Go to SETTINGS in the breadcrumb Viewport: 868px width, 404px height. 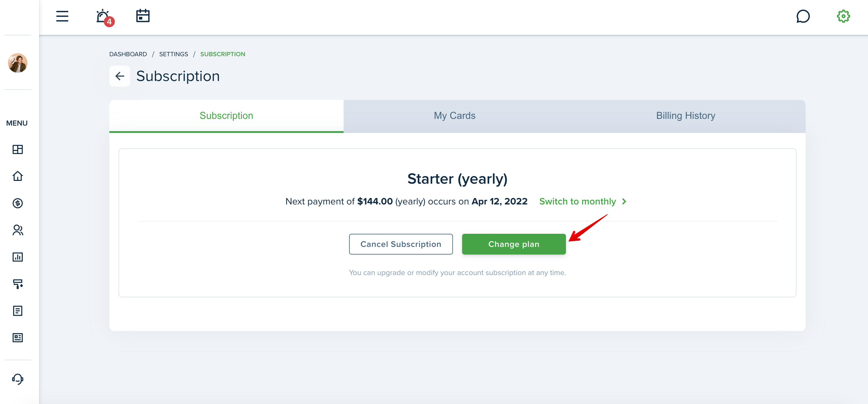pos(173,54)
